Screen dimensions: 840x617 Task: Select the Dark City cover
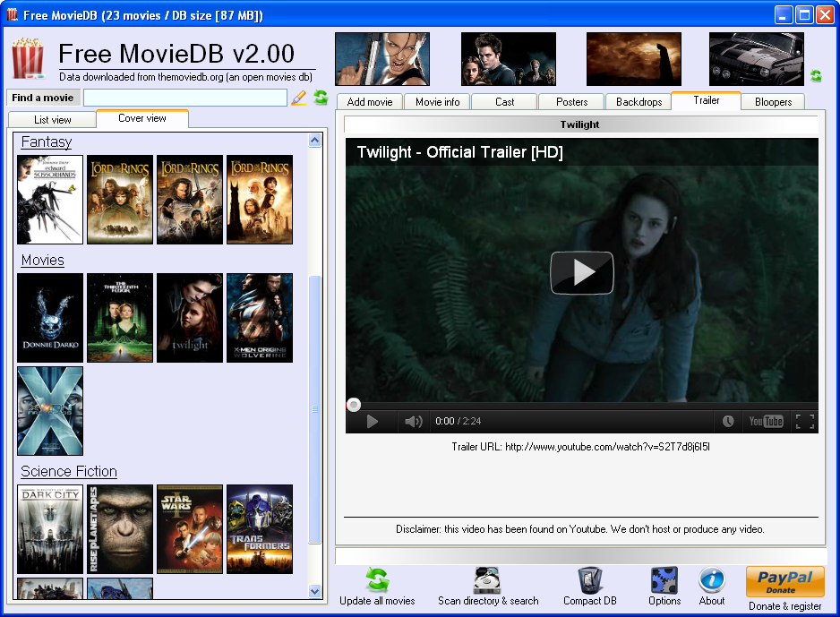(50, 529)
